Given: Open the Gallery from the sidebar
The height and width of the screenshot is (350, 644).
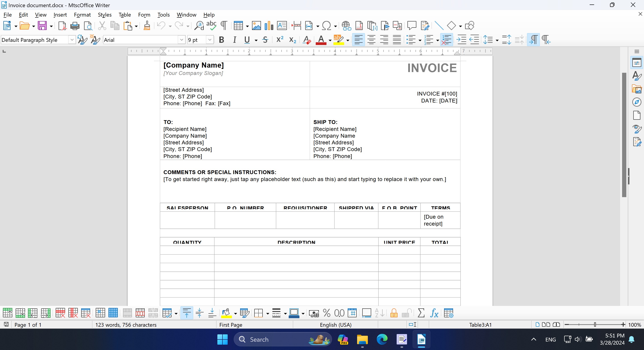Looking at the screenshot, I should [x=637, y=89].
